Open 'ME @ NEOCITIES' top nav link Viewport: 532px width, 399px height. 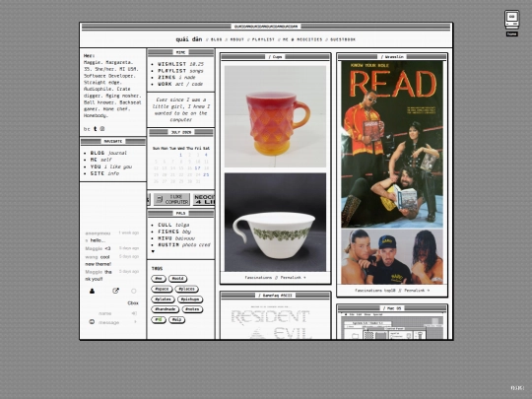[302, 39]
